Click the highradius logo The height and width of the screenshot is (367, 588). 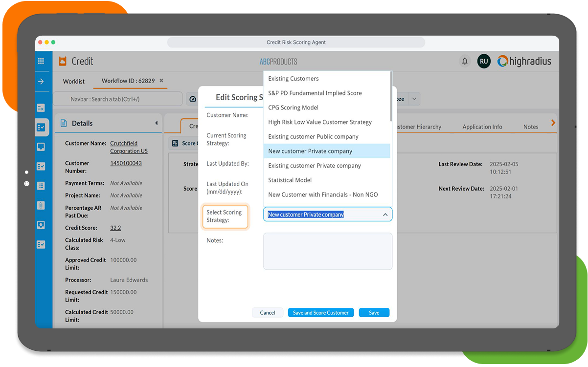coord(524,61)
